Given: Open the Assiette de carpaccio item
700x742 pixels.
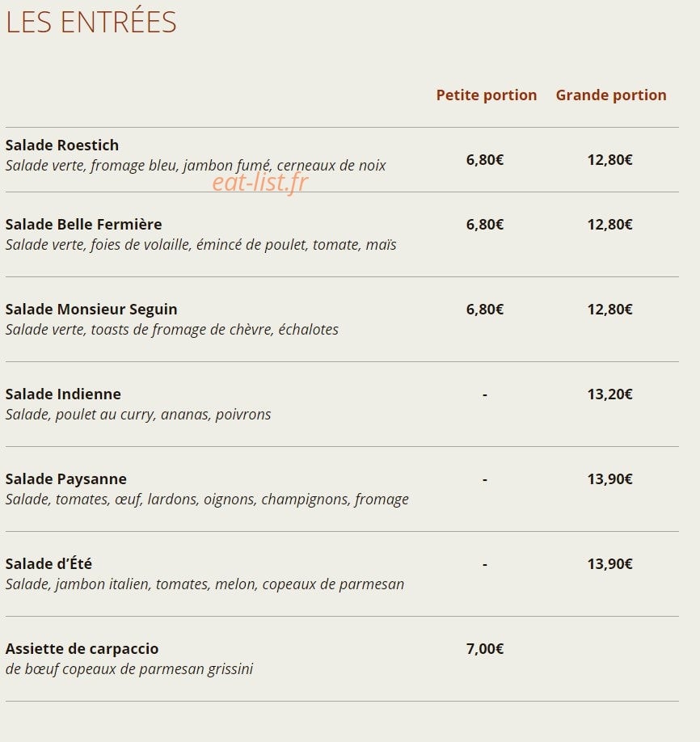Looking at the screenshot, I should point(82,648).
